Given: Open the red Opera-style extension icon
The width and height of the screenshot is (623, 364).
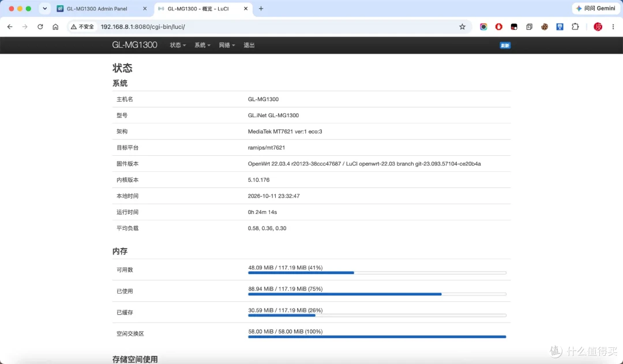Looking at the screenshot, I should point(498,27).
